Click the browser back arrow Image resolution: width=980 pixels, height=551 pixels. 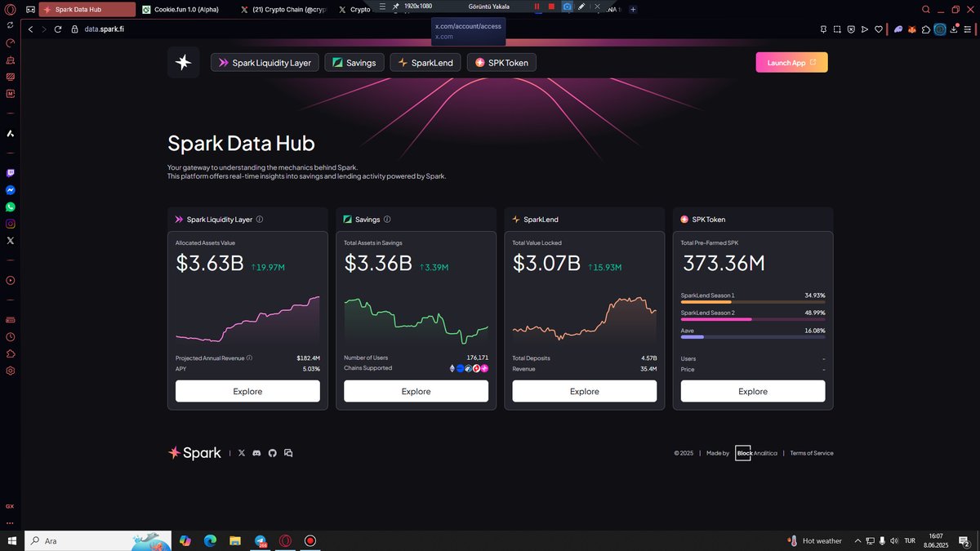[x=30, y=29]
